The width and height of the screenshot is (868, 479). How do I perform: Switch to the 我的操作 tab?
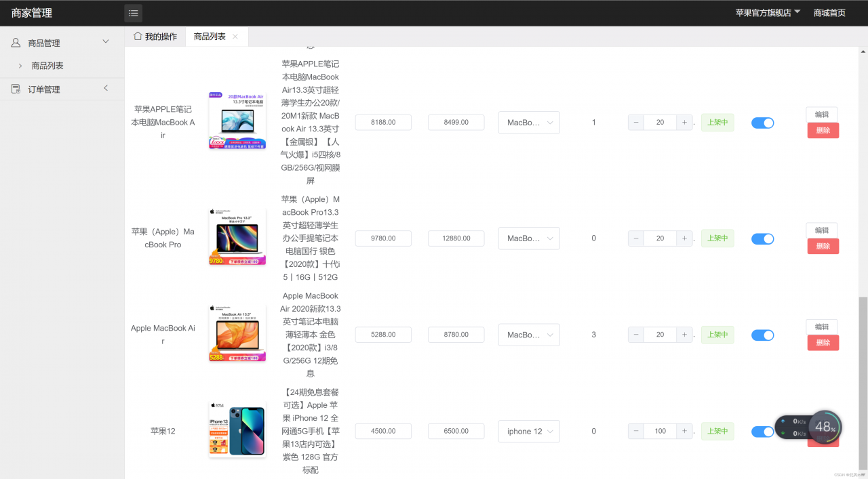[x=155, y=37]
